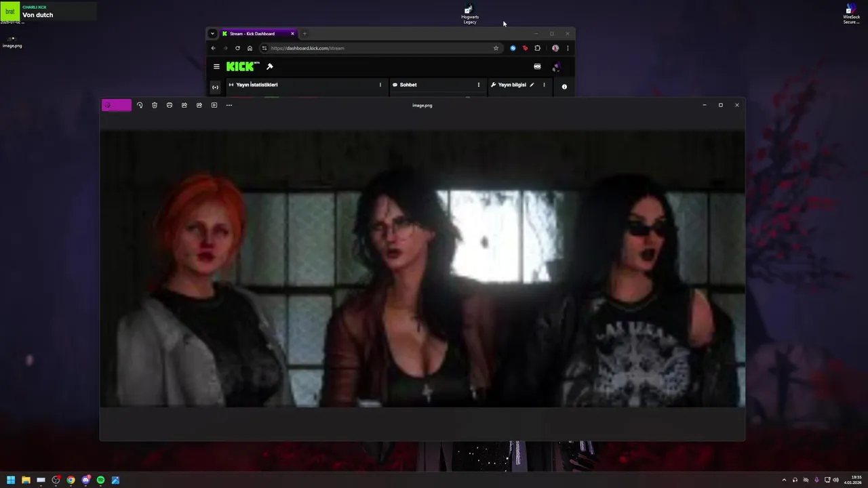Click the dashboard.kick.com address bar
The width and height of the screenshot is (868, 488).
[x=380, y=48]
